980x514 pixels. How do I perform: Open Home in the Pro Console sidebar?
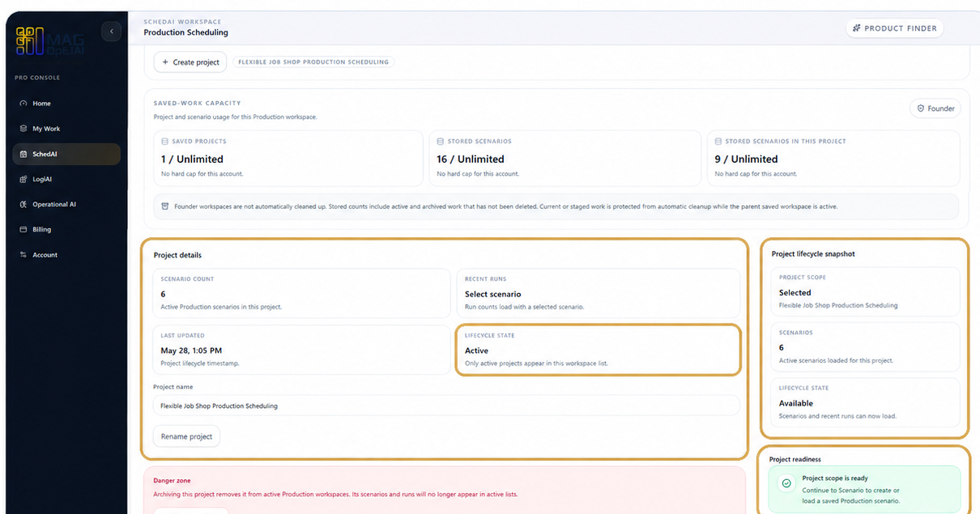66,104
